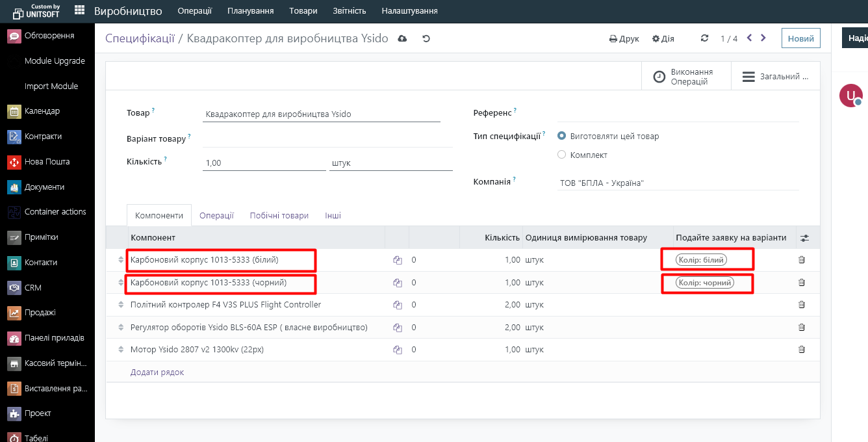Open column settings adjust icon
The image size is (868, 442).
(804, 238)
